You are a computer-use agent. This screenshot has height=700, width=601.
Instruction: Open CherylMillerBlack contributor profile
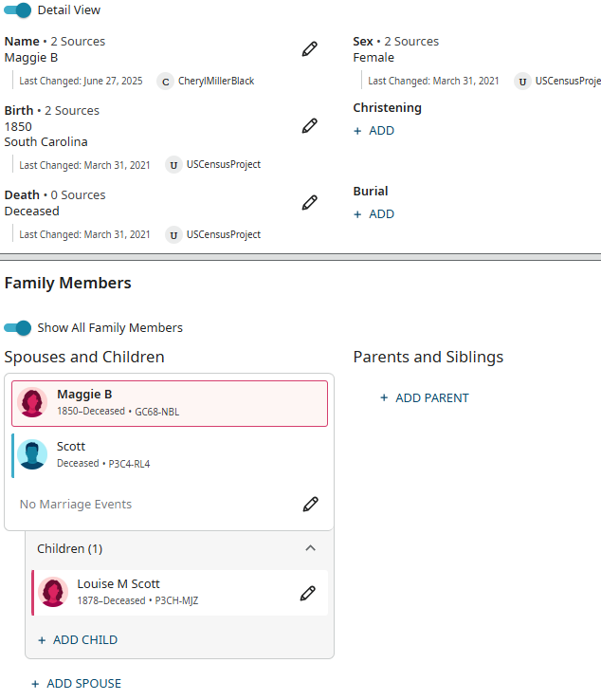pos(215,82)
